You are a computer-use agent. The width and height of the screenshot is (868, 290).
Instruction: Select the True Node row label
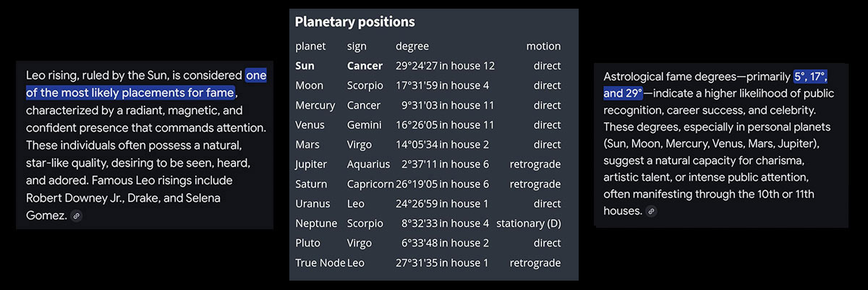coord(320,263)
